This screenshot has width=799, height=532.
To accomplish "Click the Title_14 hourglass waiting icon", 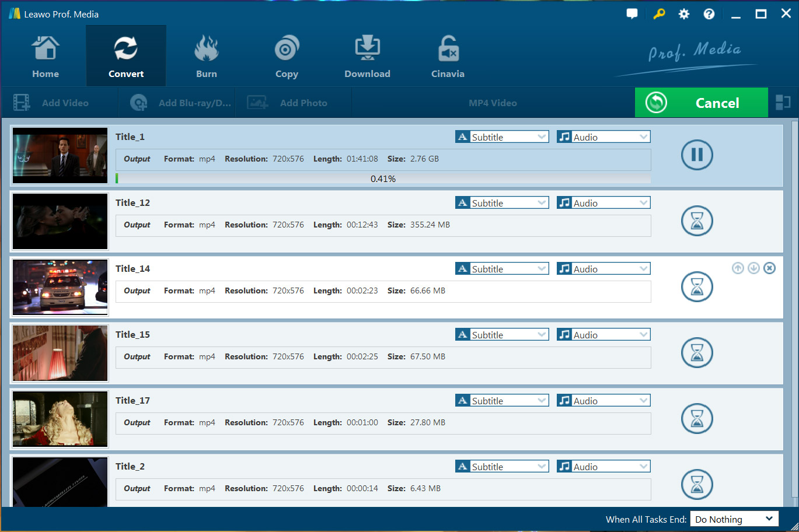I will click(x=697, y=286).
